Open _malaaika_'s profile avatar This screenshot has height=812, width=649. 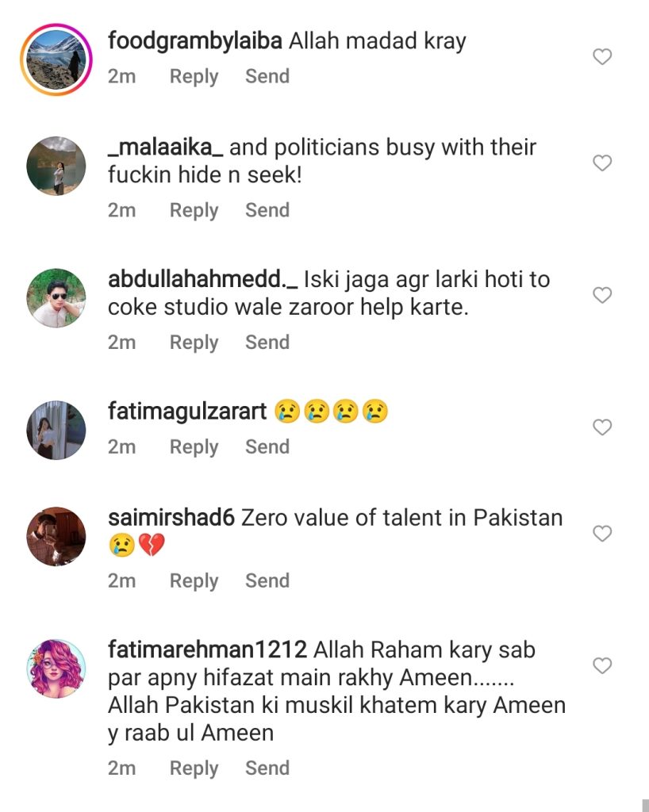(x=56, y=166)
